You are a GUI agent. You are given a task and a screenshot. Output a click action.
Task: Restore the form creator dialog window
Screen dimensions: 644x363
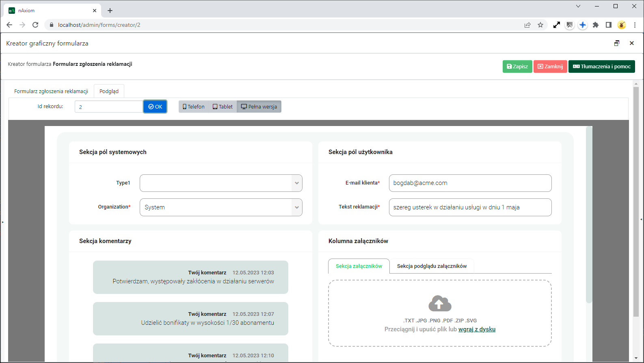pos(616,43)
